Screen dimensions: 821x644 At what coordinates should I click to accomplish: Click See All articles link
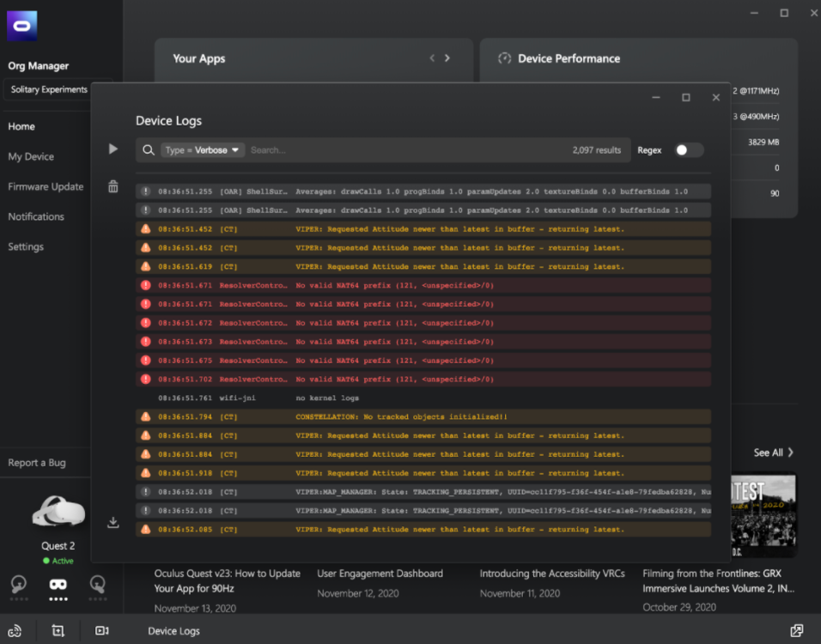pos(773,453)
